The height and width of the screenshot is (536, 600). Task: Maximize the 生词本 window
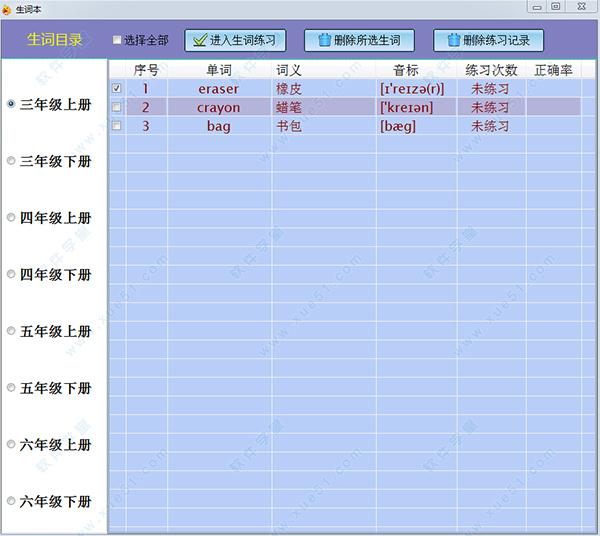[x=556, y=7]
